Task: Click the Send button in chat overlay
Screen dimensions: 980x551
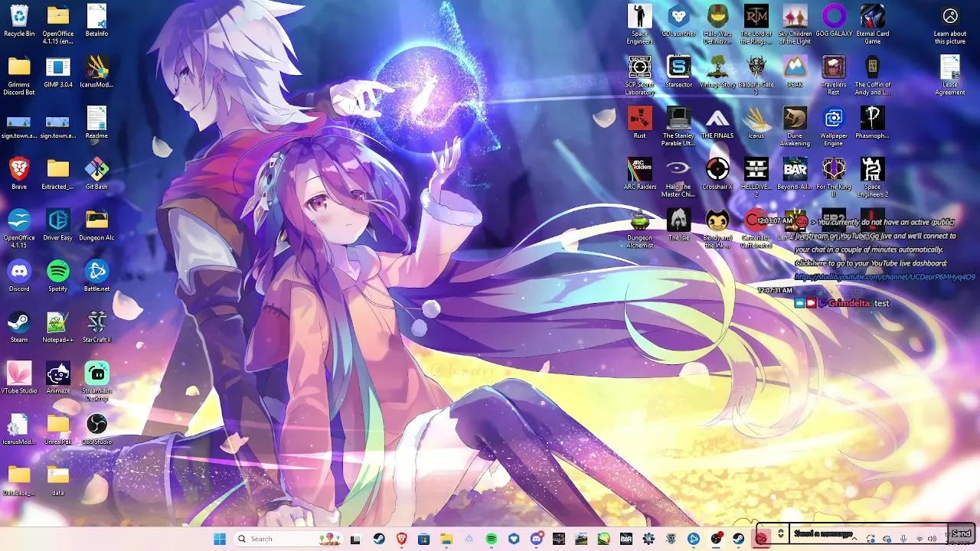Action: tap(961, 533)
